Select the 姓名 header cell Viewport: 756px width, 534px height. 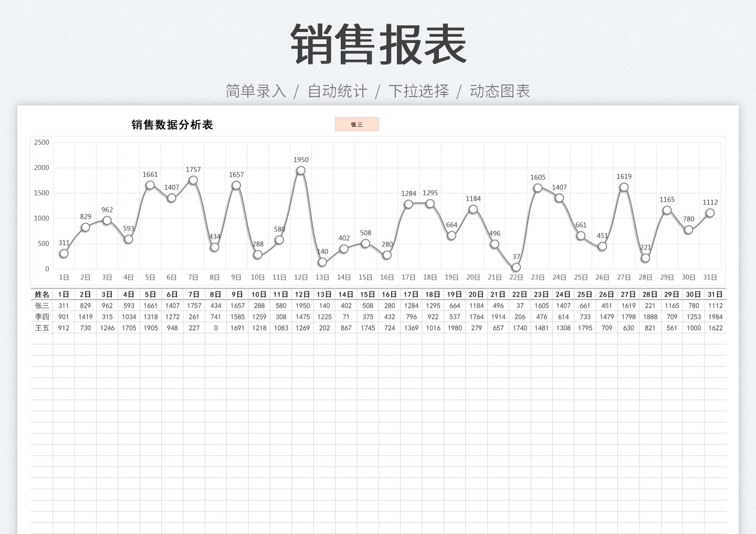pos(41,294)
